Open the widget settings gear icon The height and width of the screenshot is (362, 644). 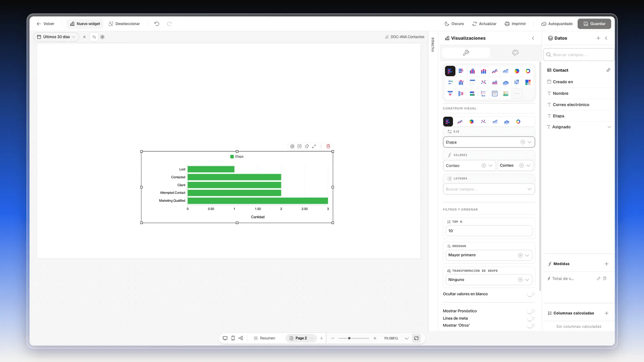click(292, 146)
